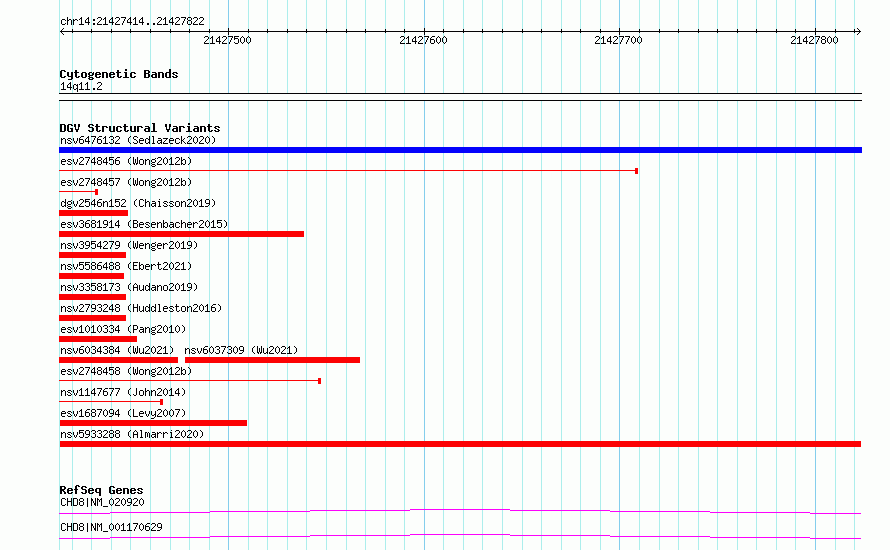Click the red nsv6034384 variant bar
Screen dimensions: 890x550
pyautogui.click(x=119, y=360)
